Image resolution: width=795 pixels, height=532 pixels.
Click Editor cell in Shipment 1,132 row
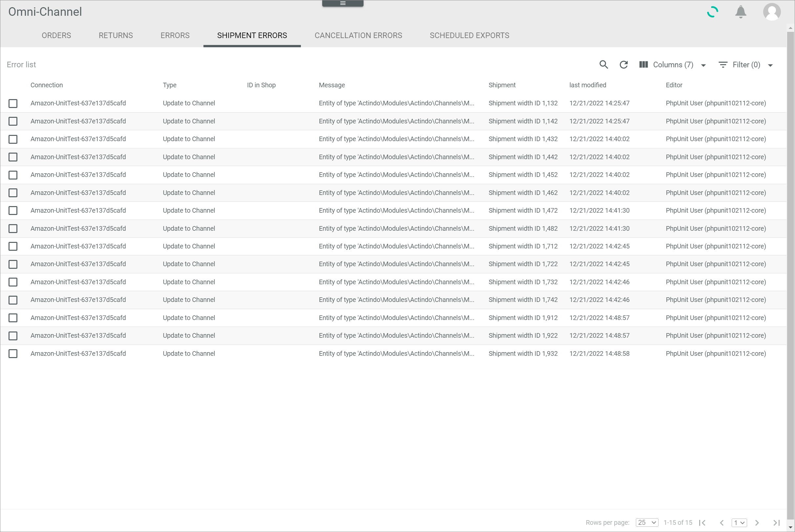pos(715,103)
